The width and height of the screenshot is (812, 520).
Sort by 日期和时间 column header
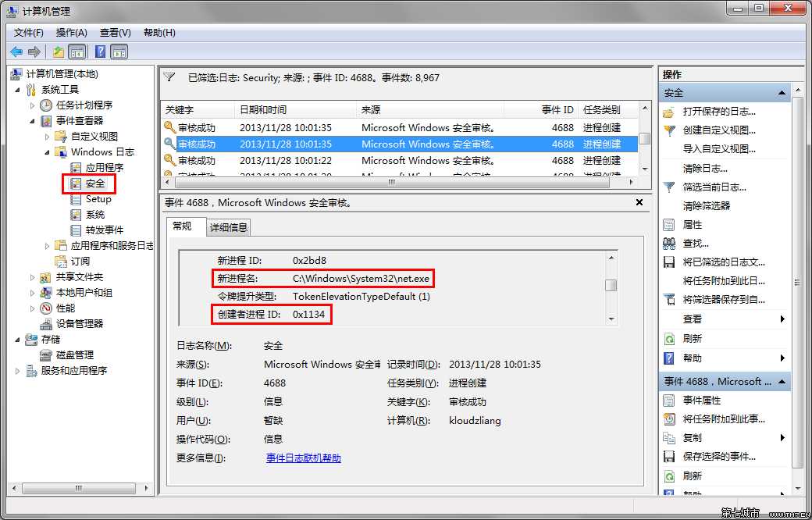pyautogui.click(x=296, y=110)
